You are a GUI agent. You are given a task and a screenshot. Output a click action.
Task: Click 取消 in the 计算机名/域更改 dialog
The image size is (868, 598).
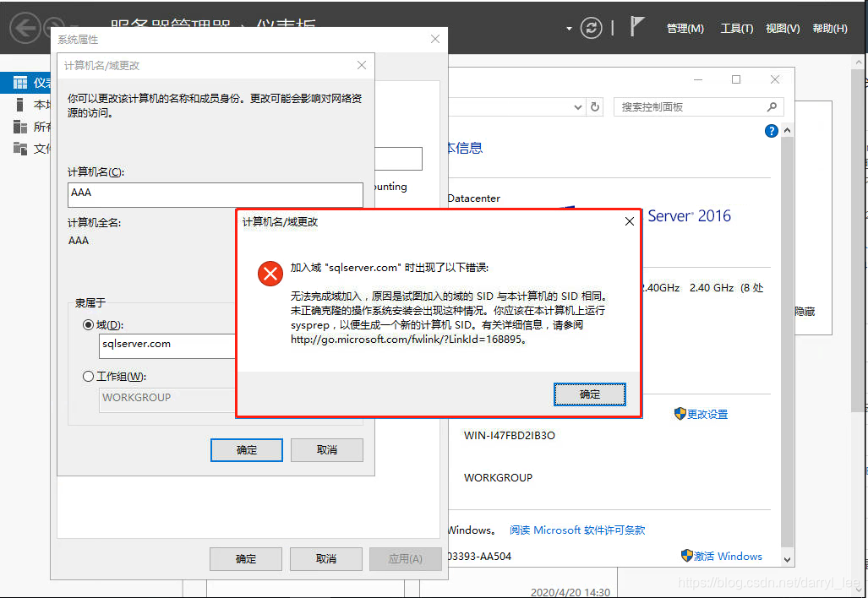coord(326,450)
